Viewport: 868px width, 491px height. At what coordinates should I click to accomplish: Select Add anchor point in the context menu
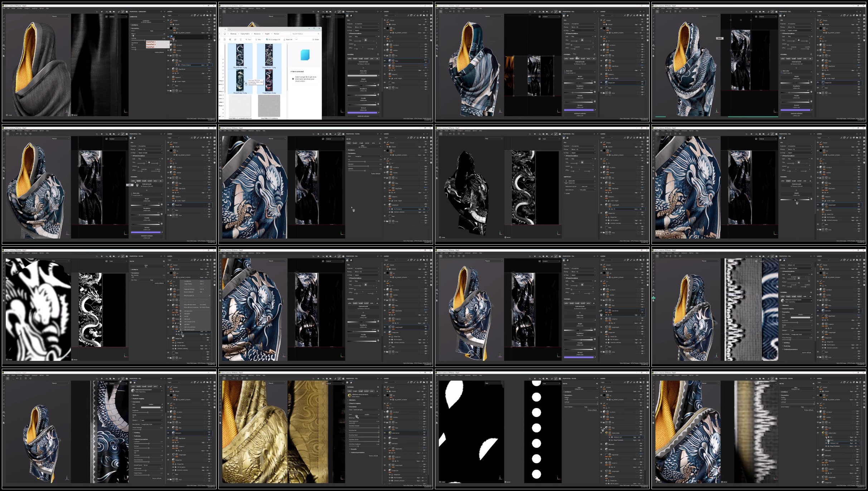pos(189,330)
